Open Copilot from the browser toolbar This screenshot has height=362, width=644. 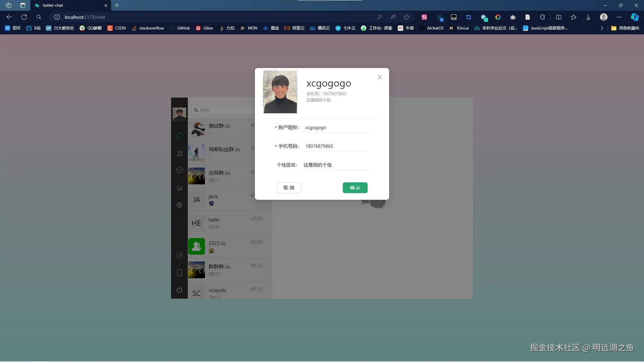click(x=635, y=17)
